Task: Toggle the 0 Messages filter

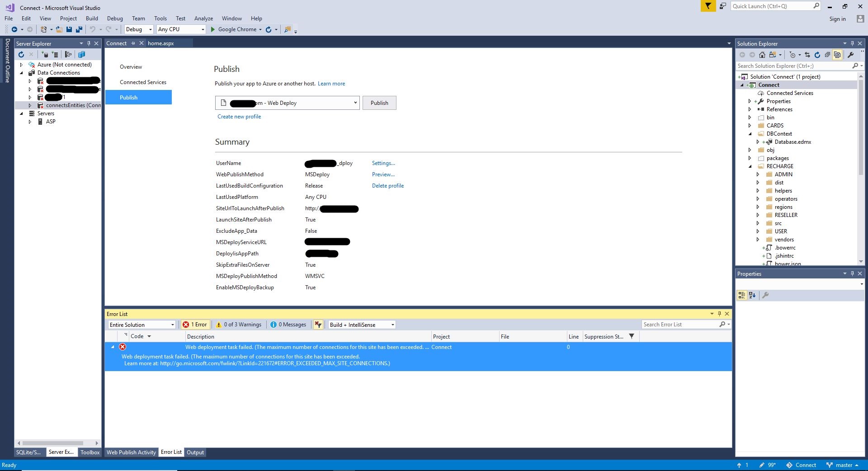Action: click(x=288, y=325)
